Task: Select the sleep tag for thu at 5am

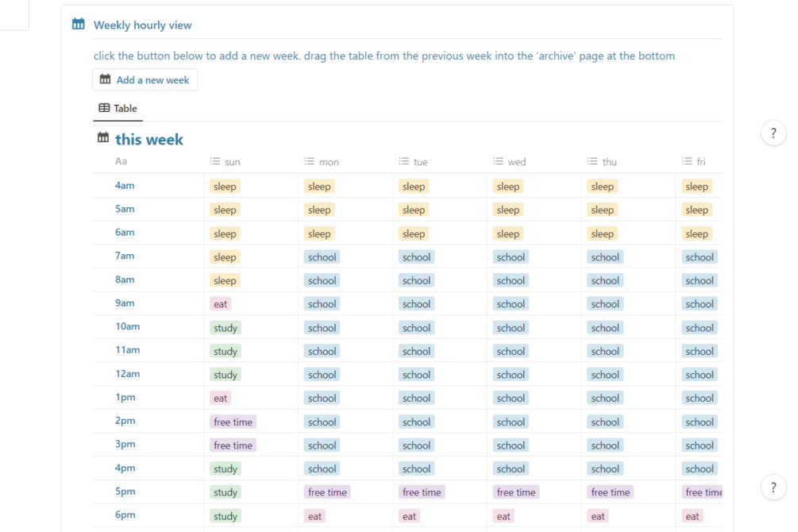Action: (603, 210)
